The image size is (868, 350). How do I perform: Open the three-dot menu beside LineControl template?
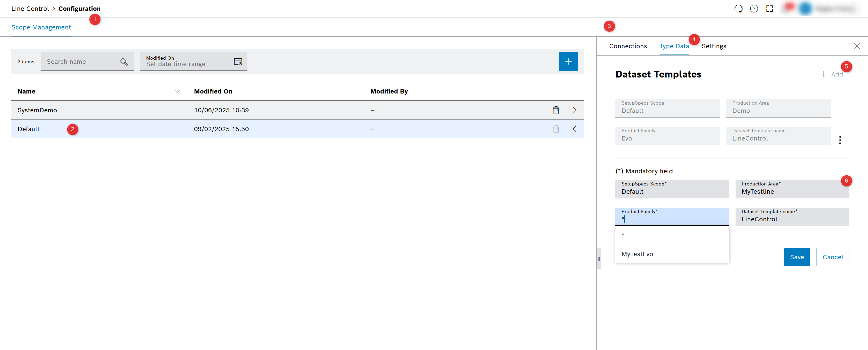840,140
